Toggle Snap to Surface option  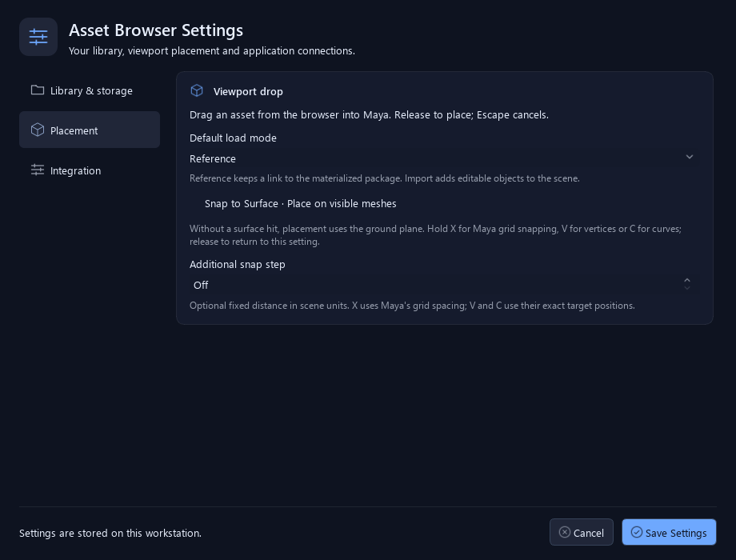(x=301, y=204)
